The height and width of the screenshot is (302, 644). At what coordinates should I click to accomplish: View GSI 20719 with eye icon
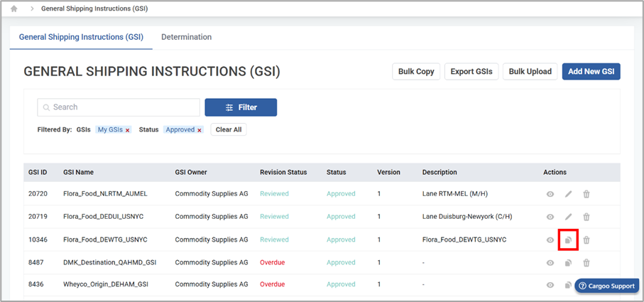point(550,217)
